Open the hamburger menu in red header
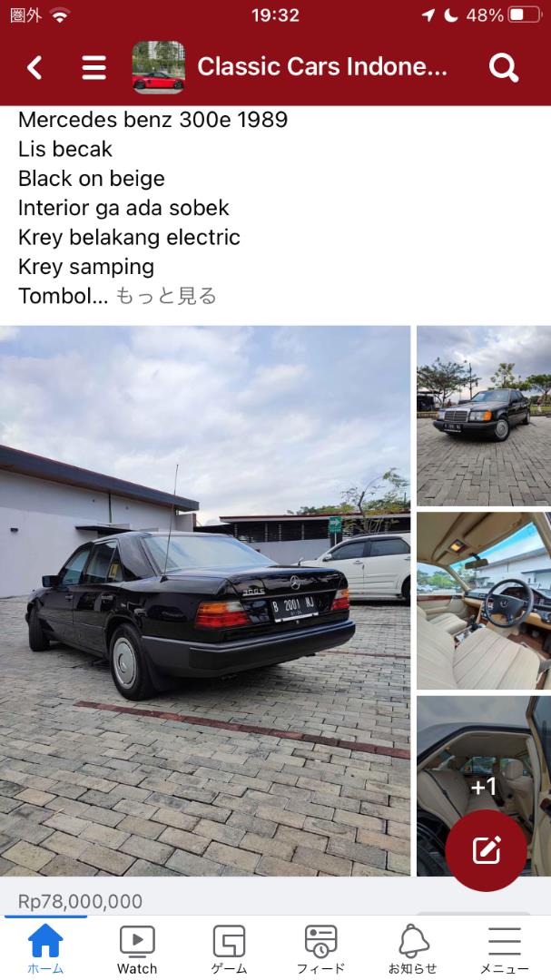 (x=93, y=67)
